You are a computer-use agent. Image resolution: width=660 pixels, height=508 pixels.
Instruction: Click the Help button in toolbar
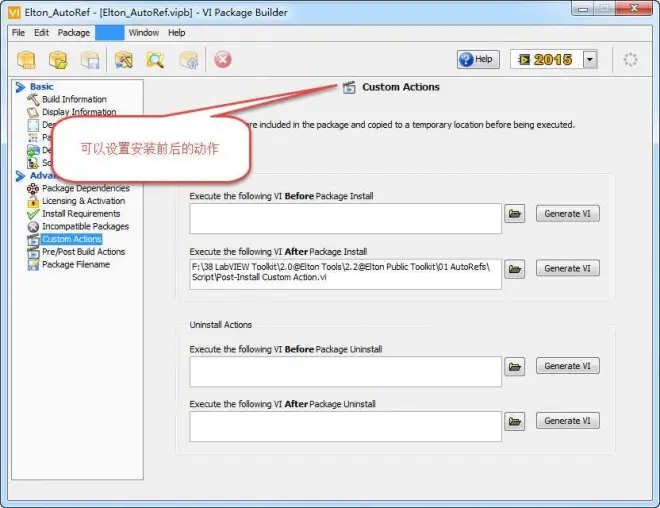(478, 59)
